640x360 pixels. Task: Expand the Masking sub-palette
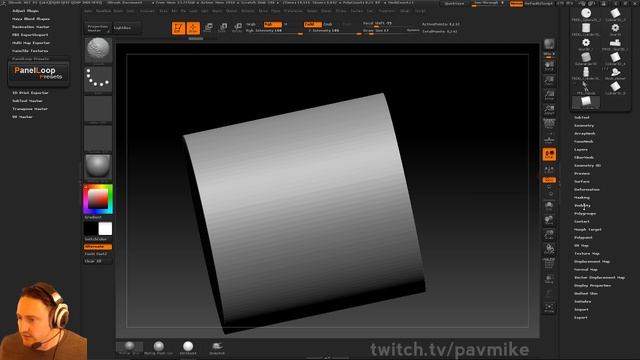[x=582, y=198]
